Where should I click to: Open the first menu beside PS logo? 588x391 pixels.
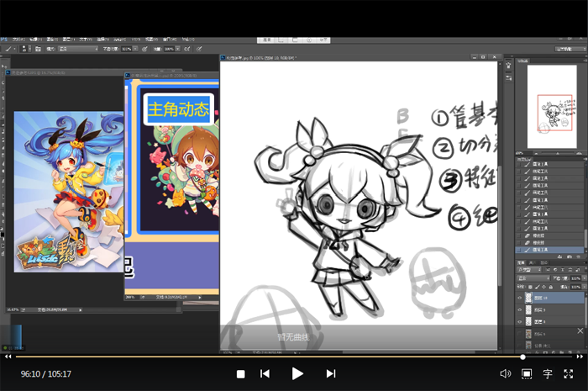[18, 39]
